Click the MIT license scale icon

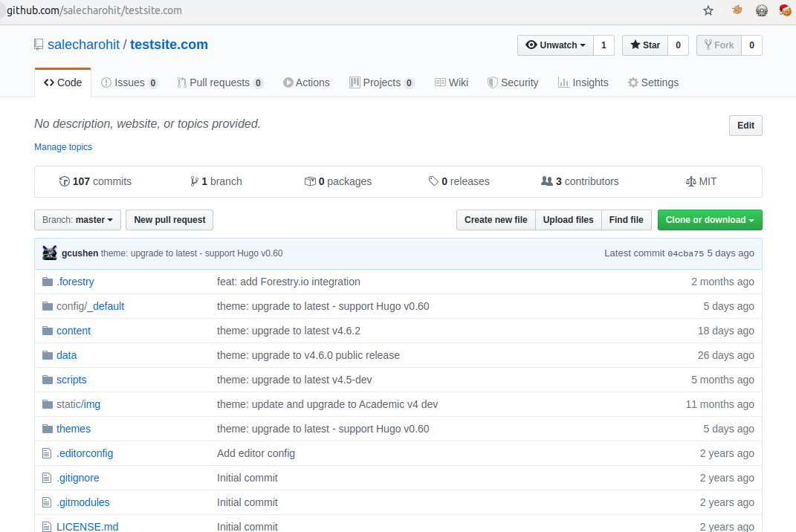point(690,181)
